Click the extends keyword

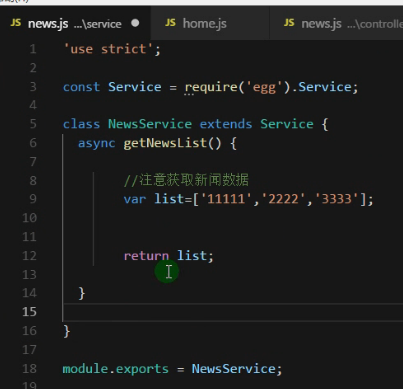[x=226, y=124]
